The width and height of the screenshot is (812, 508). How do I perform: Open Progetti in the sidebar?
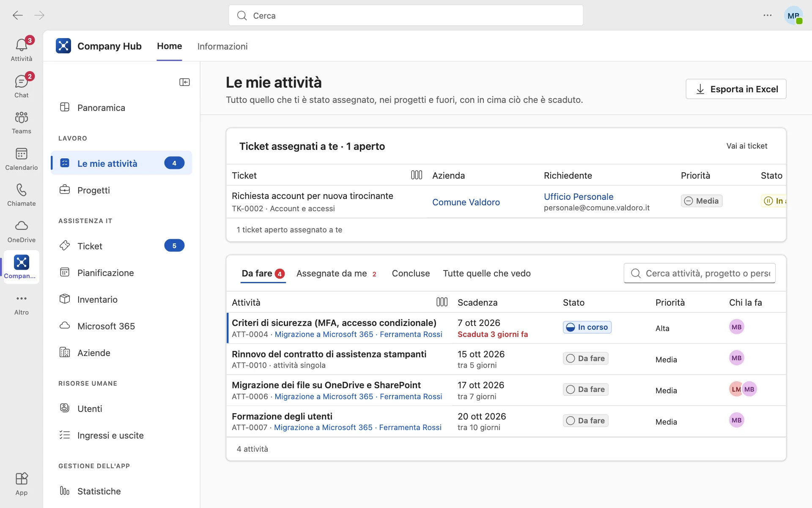click(x=121, y=190)
